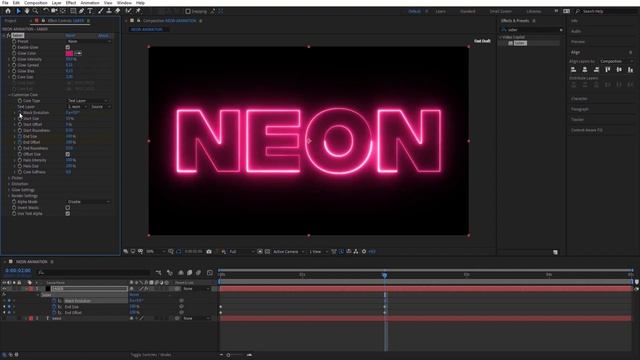Open the Composition menu
Viewport: 640px width, 360px height.
[x=36, y=3]
